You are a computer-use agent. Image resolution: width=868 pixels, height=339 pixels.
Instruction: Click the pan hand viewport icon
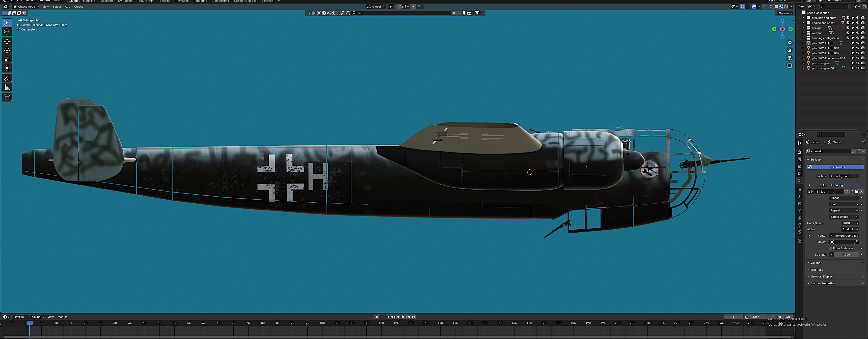click(x=789, y=50)
